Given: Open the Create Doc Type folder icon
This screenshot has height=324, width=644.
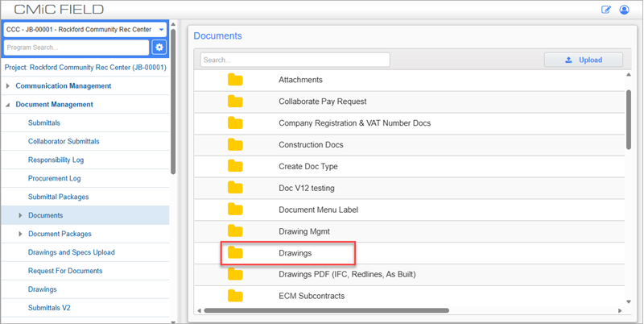Looking at the screenshot, I should click(235, 167).
